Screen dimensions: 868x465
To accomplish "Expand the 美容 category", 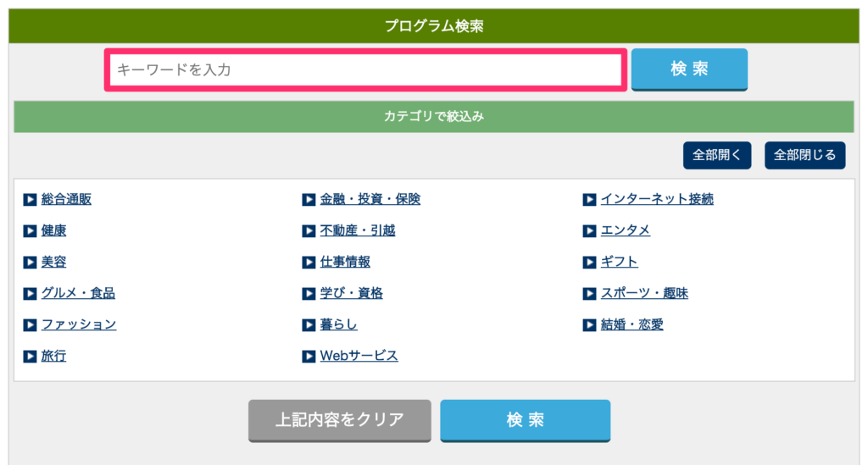I will [53, 263].
